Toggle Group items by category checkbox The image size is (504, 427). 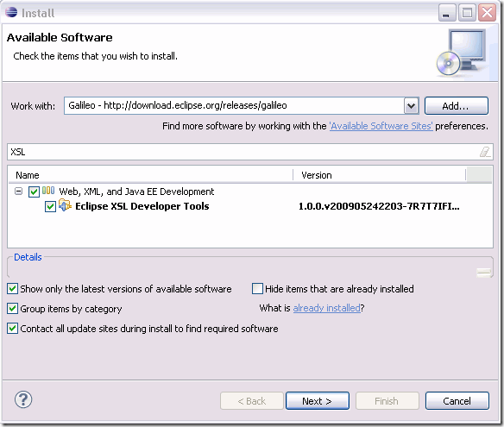(13, 309)
